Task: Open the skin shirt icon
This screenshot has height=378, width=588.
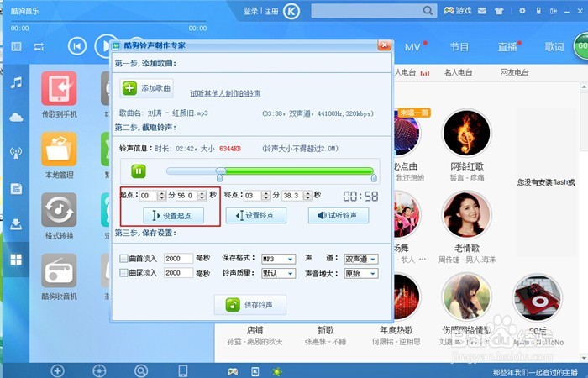Action: [x=499, y=11]
